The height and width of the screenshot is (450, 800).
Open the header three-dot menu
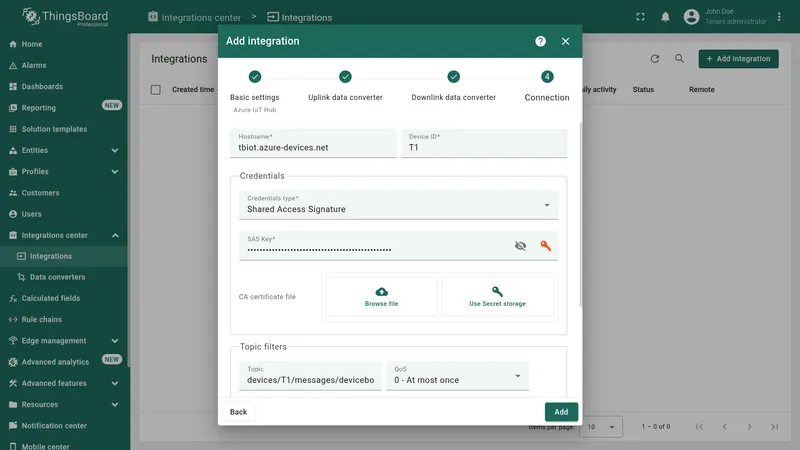(779, 17)
